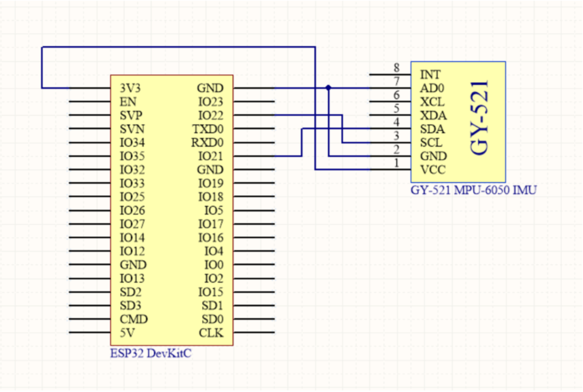Click the 5V pin label
Screen dimensions: 583x392
point(127,333)
